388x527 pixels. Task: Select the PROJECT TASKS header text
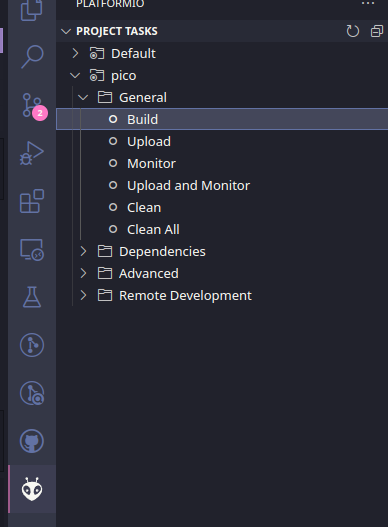[x=117, y=31]
